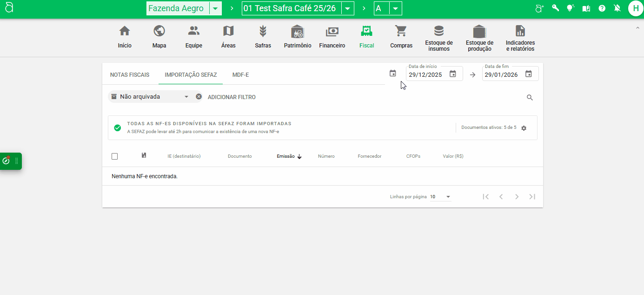Open the help question mark icon
This screenshot has height=295, width=644.
point(602,8)
